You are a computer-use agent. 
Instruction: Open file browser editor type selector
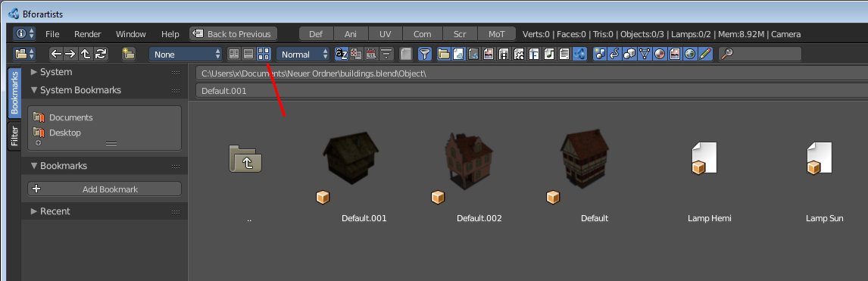[25, 54]
